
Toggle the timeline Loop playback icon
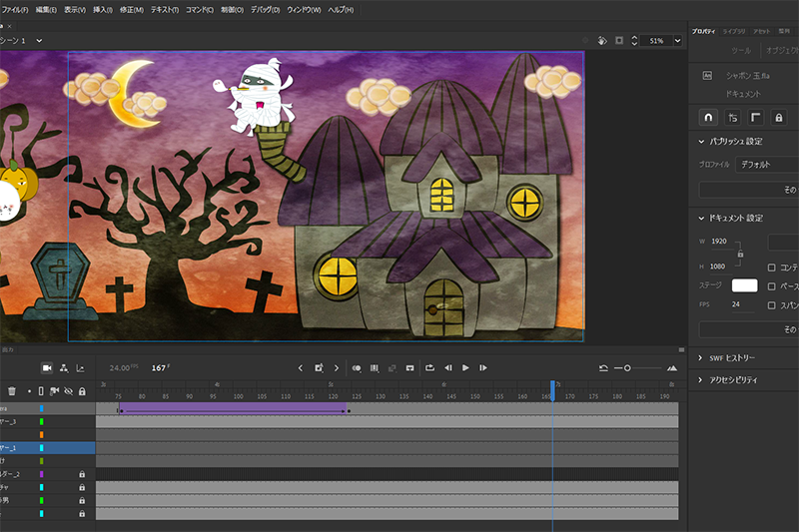coord(429,368)
